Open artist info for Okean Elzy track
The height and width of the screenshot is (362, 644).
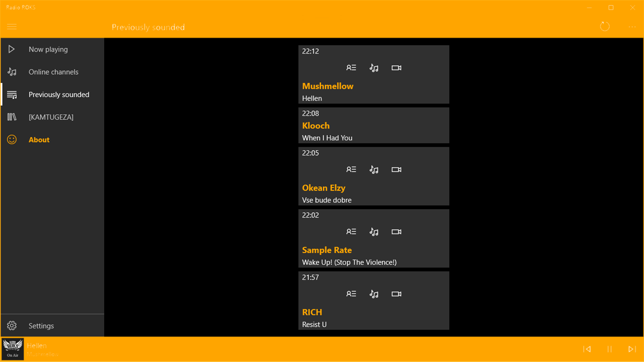click(x=351, y=170)
